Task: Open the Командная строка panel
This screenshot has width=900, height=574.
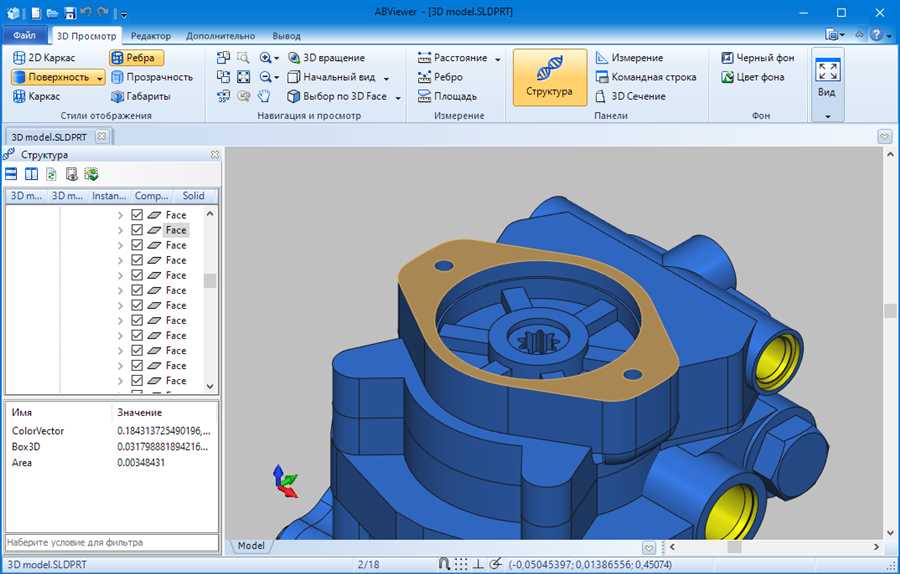Action: click(646, 77)
